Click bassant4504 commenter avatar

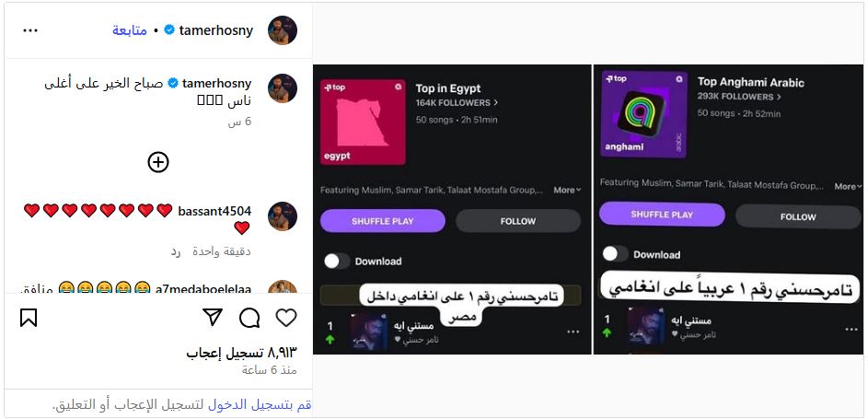pos(283,215)
